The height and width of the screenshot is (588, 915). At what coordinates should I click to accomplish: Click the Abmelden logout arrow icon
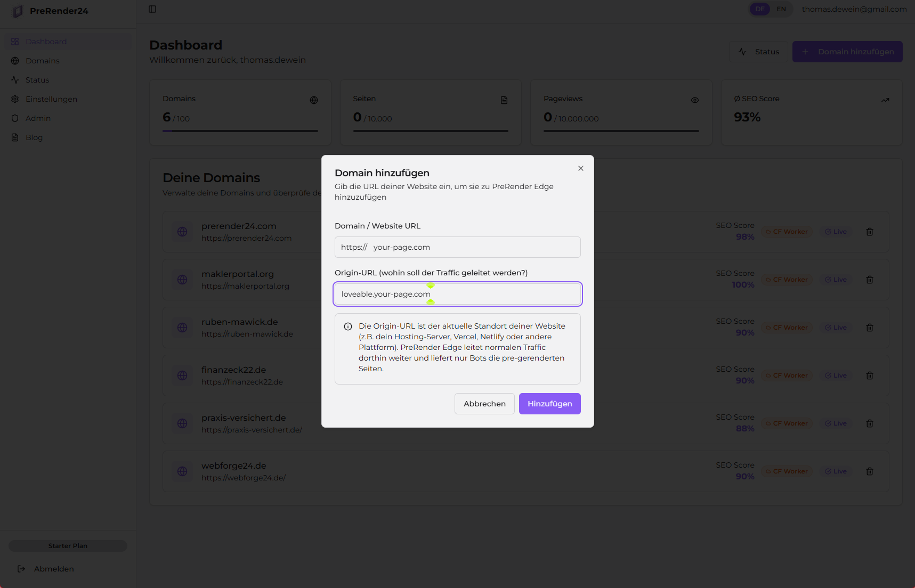[21, 569]
